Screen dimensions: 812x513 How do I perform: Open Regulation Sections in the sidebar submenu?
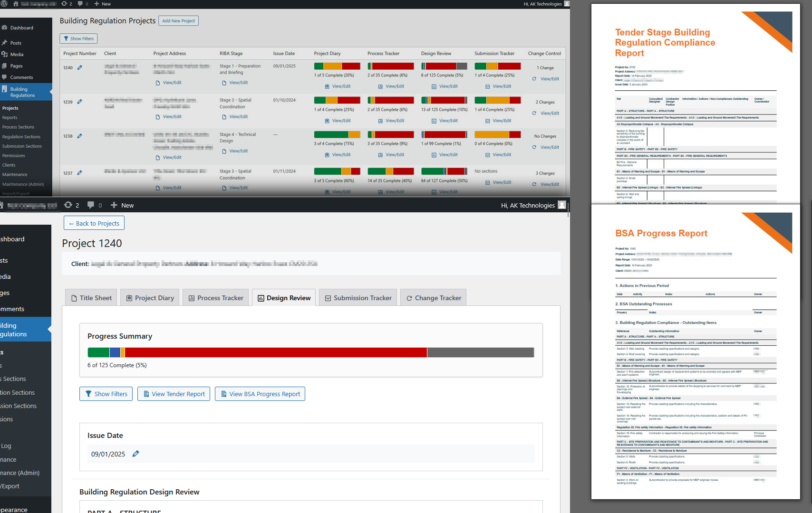click(21, 136)
